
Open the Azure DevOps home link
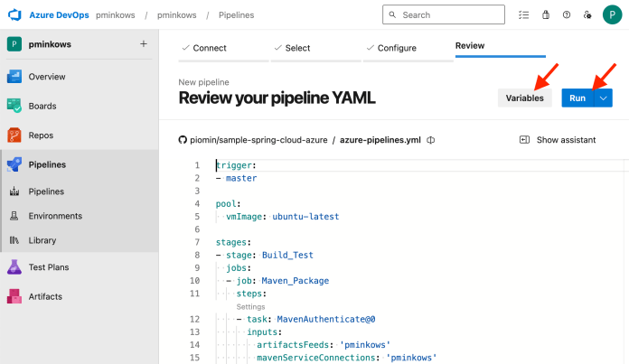pos(59,14)
